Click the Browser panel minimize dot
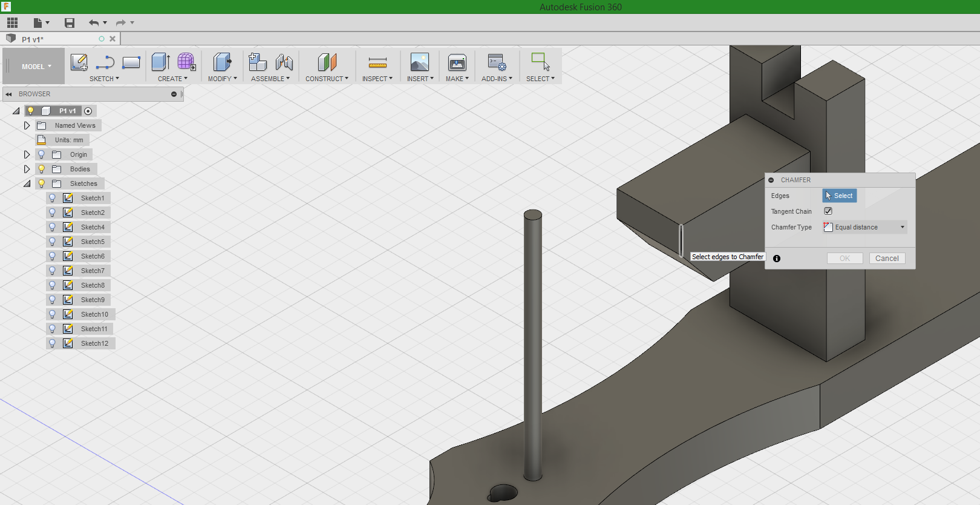Screen dimensions: 980x505 174,94
